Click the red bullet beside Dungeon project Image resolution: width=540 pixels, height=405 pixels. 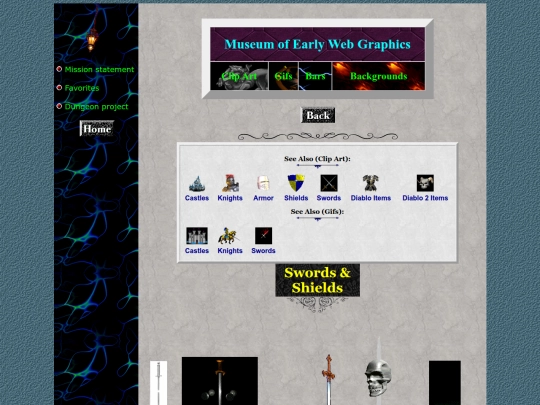pyautogui.click(x=59, y=106)
